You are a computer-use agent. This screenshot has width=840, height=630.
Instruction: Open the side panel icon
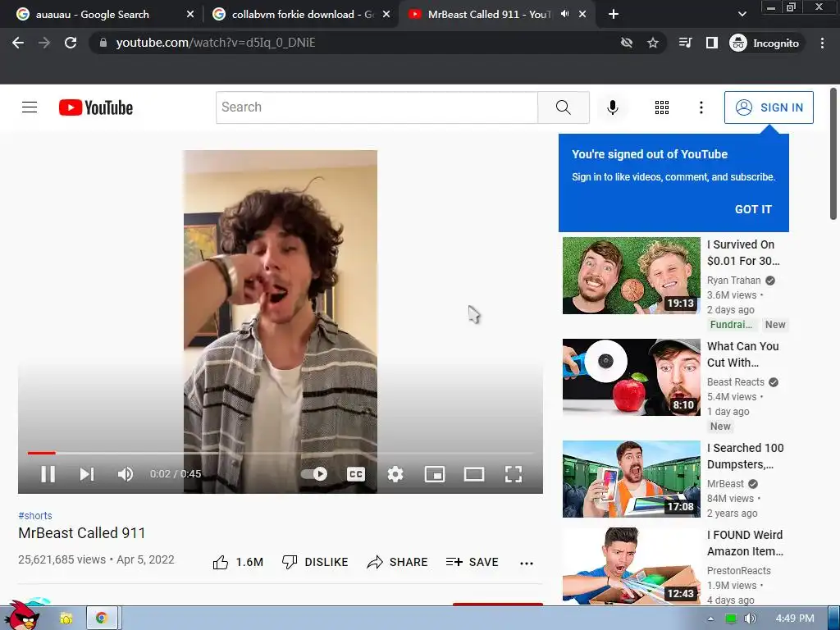click(711, 43)
